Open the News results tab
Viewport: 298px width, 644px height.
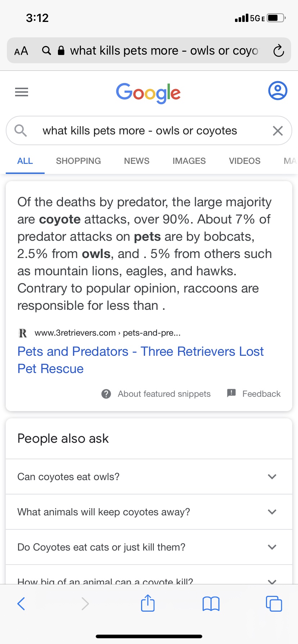(137, 161)
